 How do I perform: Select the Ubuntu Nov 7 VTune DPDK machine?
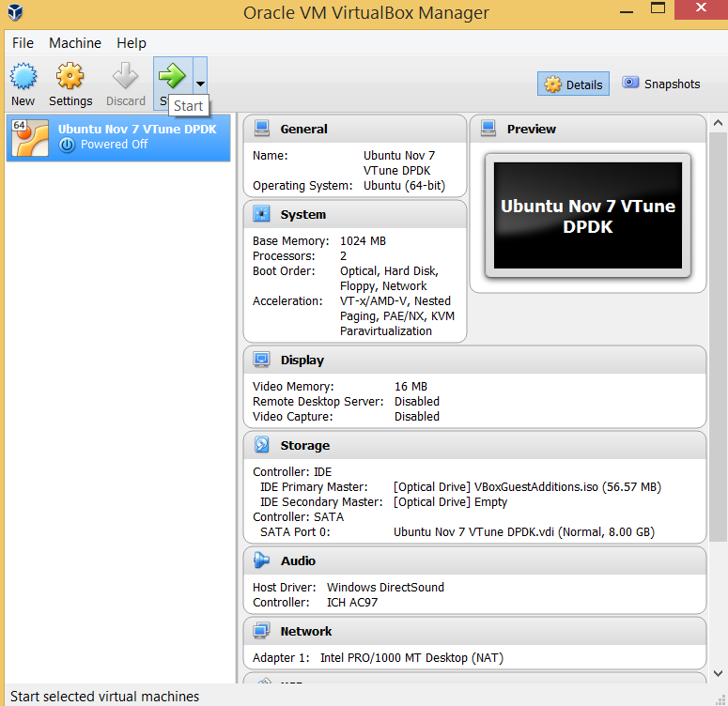[118, 138]
